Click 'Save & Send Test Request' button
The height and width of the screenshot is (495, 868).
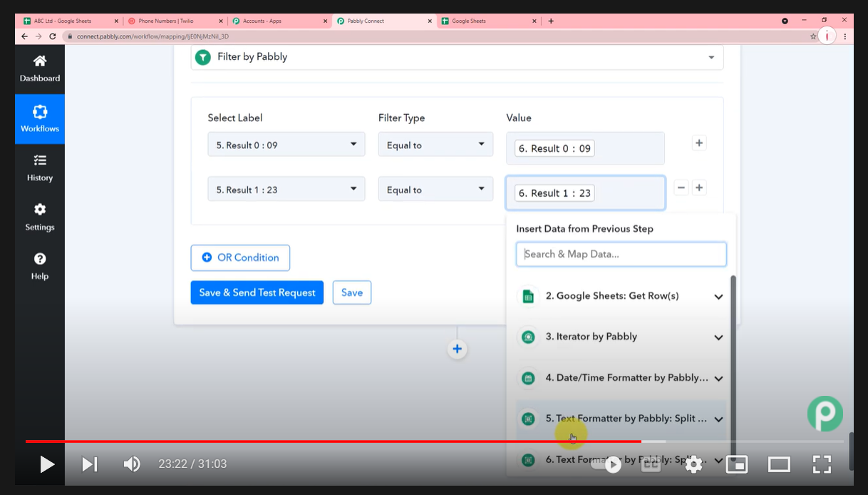[257, 292]
